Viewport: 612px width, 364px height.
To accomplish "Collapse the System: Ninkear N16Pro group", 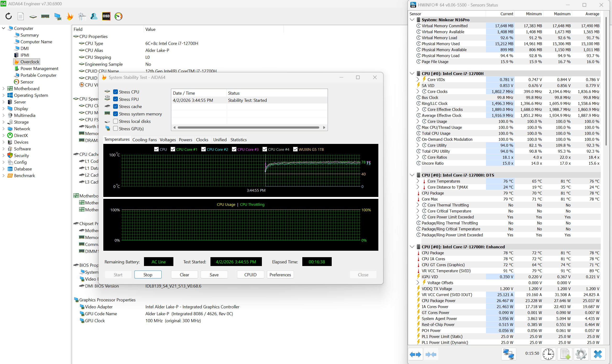I will (x=412, y=20).
